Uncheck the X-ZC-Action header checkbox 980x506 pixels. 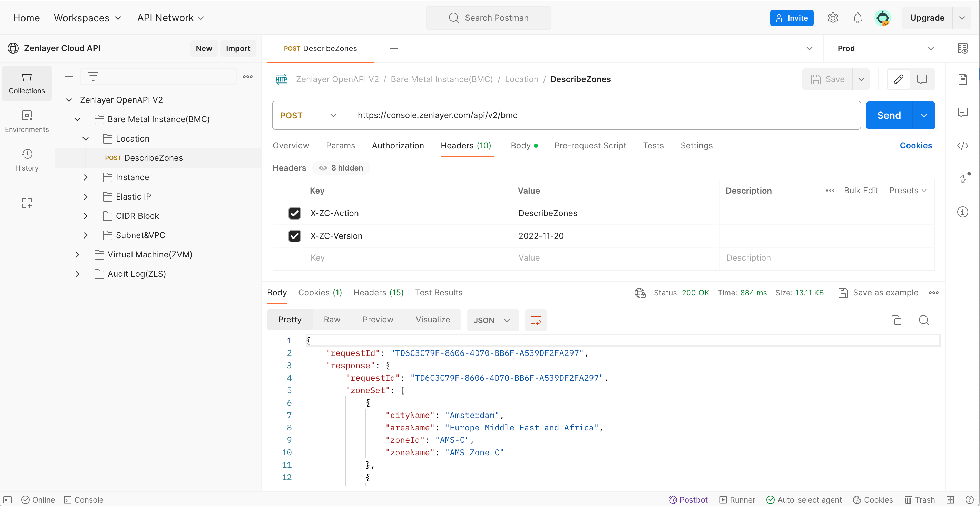click(x=294, y=213)
